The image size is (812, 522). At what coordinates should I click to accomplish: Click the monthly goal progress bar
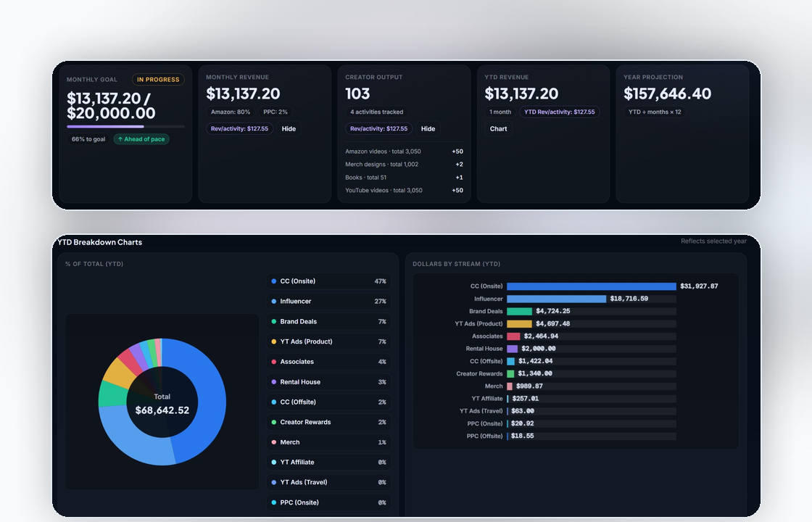[125, 126]
